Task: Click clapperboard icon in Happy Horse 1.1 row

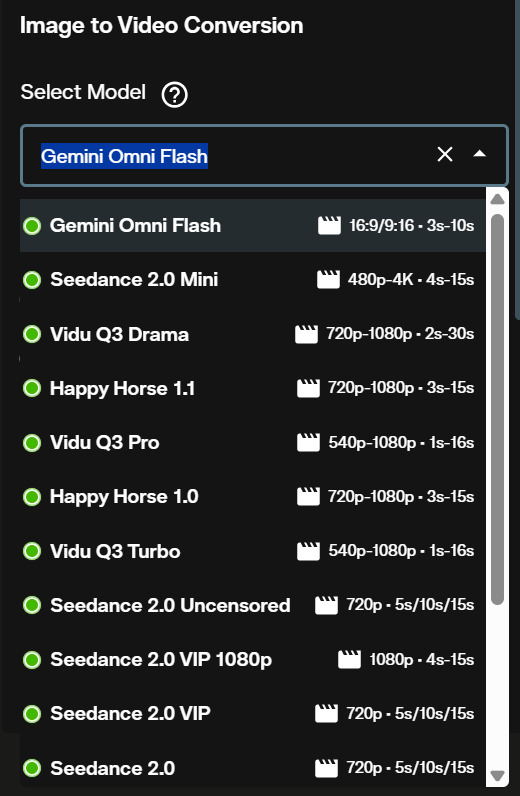Action: [308, 388]
